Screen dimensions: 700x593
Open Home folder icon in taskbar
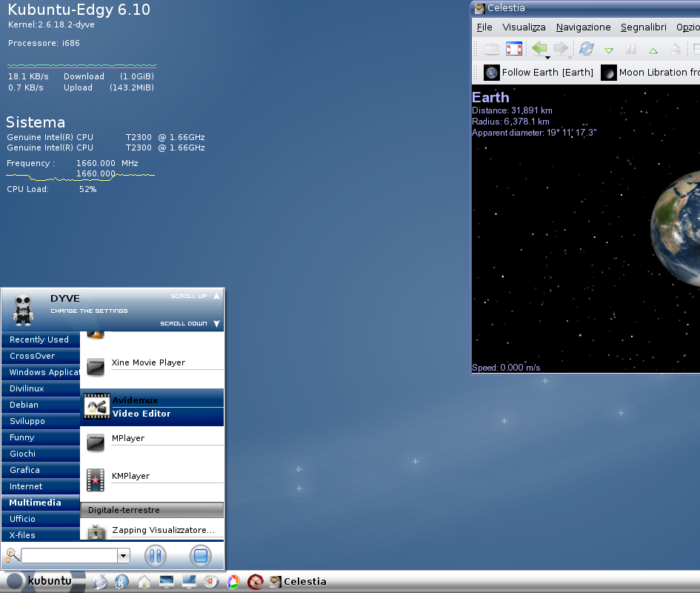pyautogui.click(x=144, y=581)
